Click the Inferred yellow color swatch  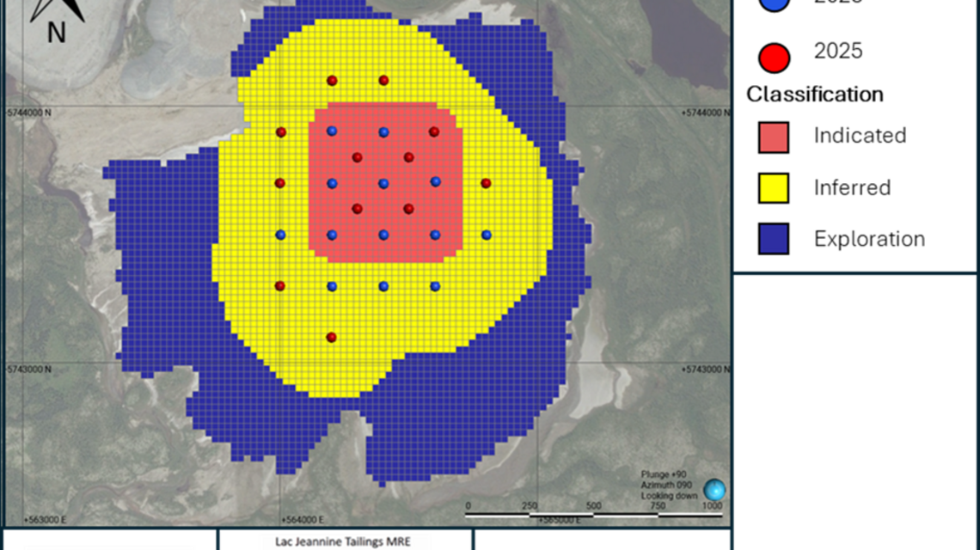coord(773,188)
